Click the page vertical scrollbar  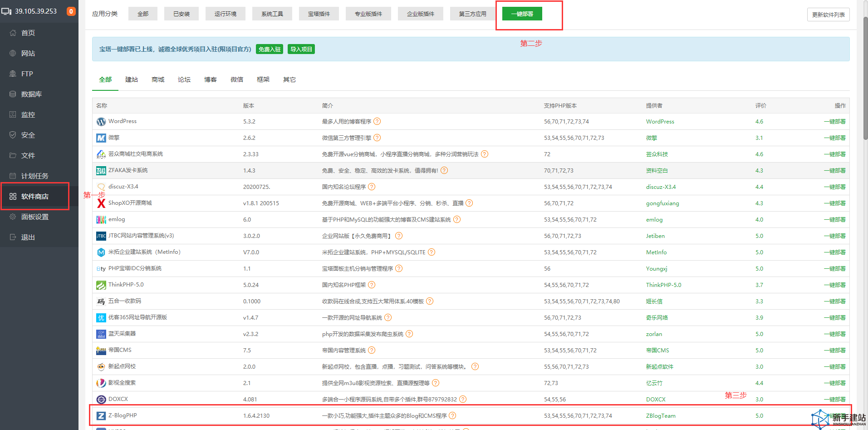pos(865,77)
